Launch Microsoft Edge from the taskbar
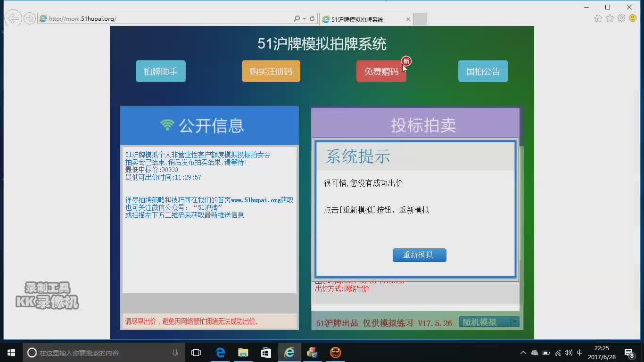The width and height of the screenshot is (644, 362). tap(220, 353)
